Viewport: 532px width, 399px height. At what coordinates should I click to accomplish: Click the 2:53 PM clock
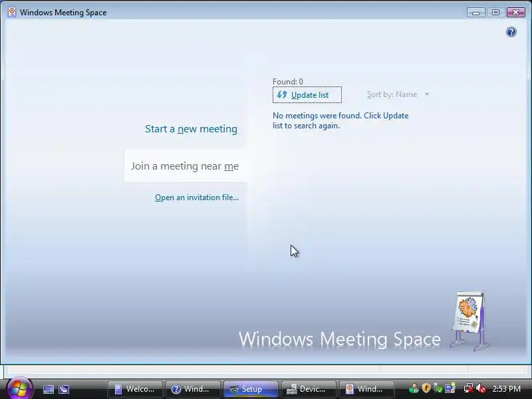point(506,389)
